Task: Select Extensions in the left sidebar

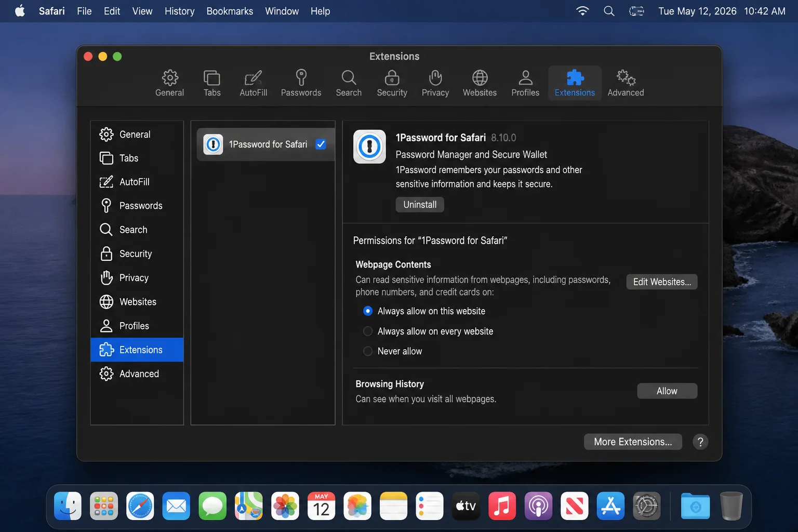Action: [137, 350]
